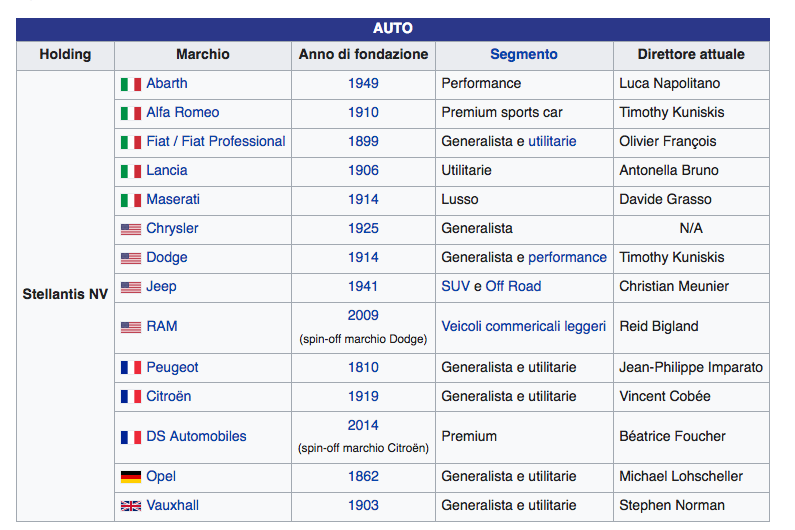This screenshot has height=530, width=795.
Task: Click the Italian flag icon beside Abarth
Action: click(131, 84)
